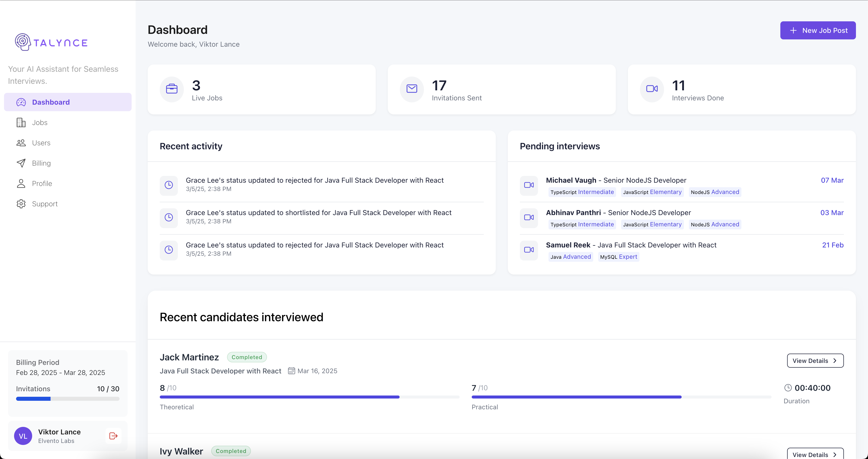Click the logout icon beside Viktor Lance
868x459 pixels.
113,436
